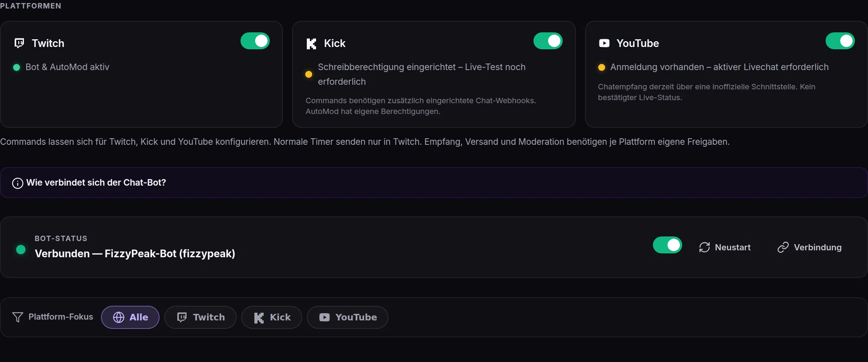
Task: Click the yellow Kick status dot
Action: 309,74
